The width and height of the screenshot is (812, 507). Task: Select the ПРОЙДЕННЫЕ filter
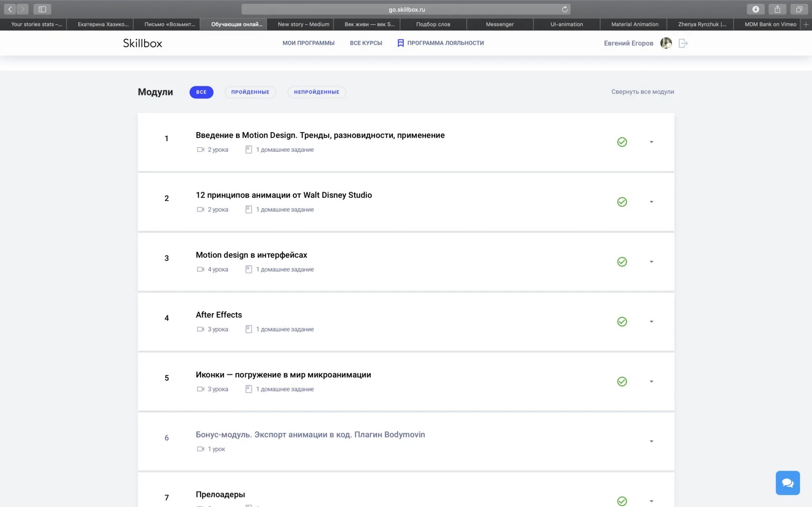[250, 92]
